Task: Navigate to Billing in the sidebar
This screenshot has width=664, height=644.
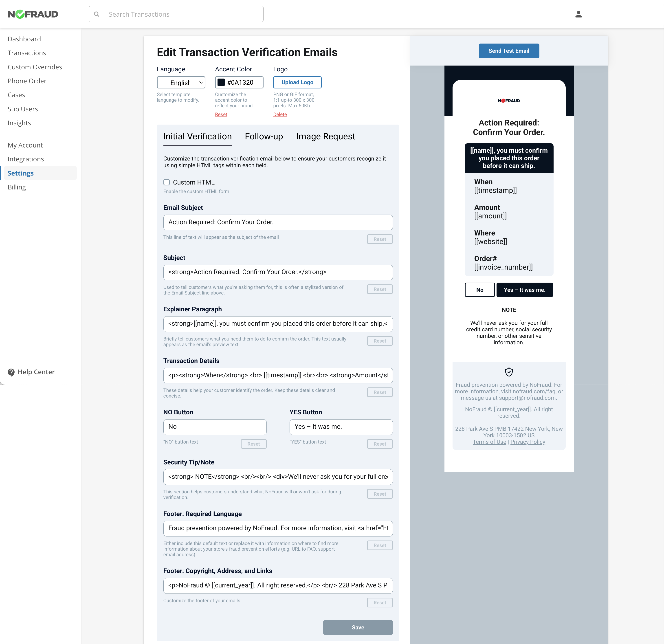Action: point(17,187)
